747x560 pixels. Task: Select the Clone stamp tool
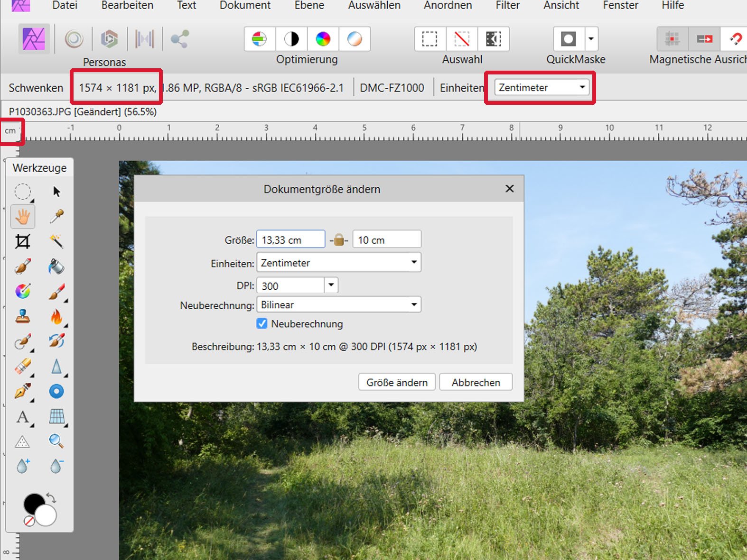23,316
